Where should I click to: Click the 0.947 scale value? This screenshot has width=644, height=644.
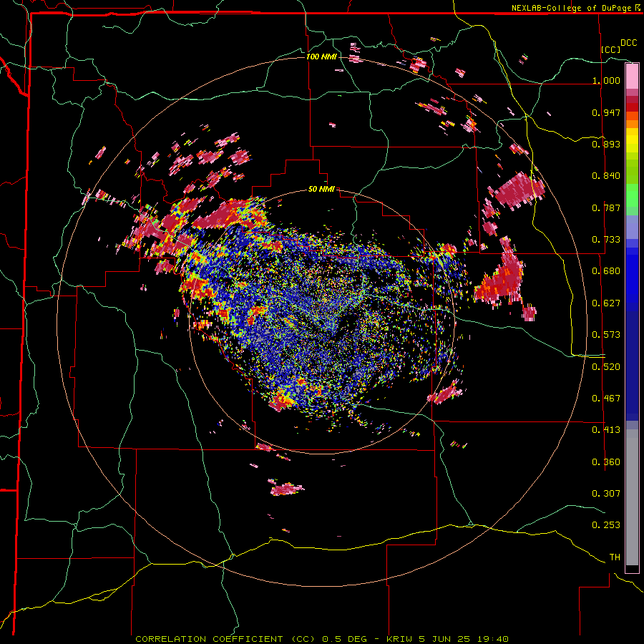(x=606, y=112)
